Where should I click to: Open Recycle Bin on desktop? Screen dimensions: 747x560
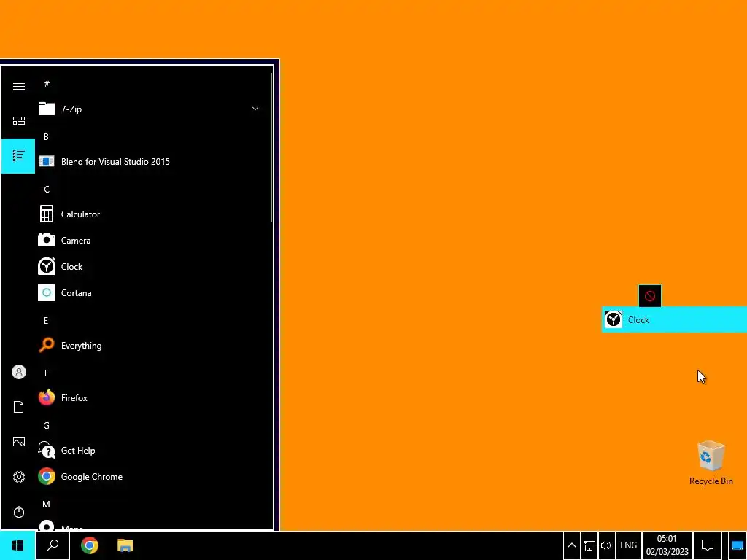pos(711,463)
